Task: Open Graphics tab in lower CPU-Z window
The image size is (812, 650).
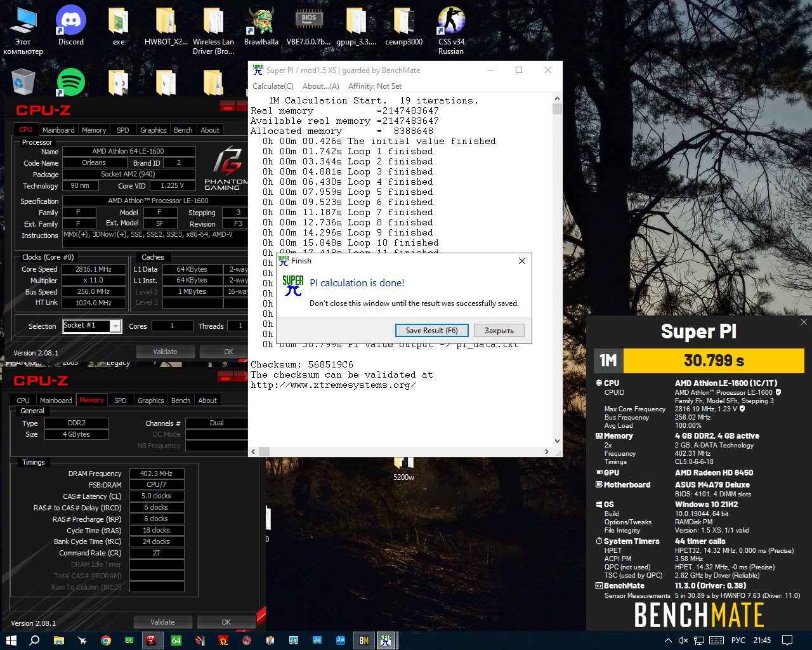Action: [x=151, y=400]
